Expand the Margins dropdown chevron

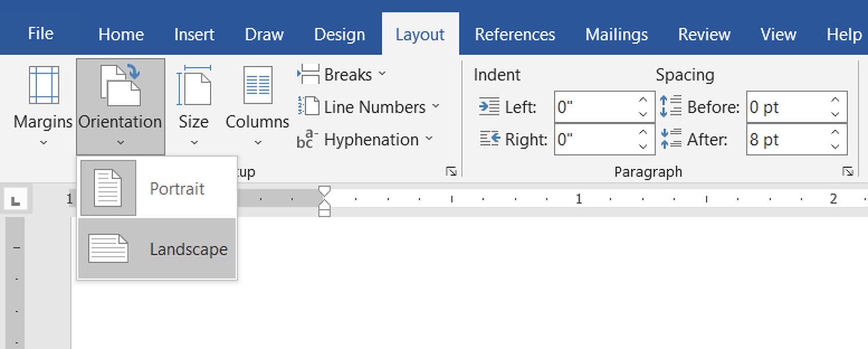coord(43,143)
